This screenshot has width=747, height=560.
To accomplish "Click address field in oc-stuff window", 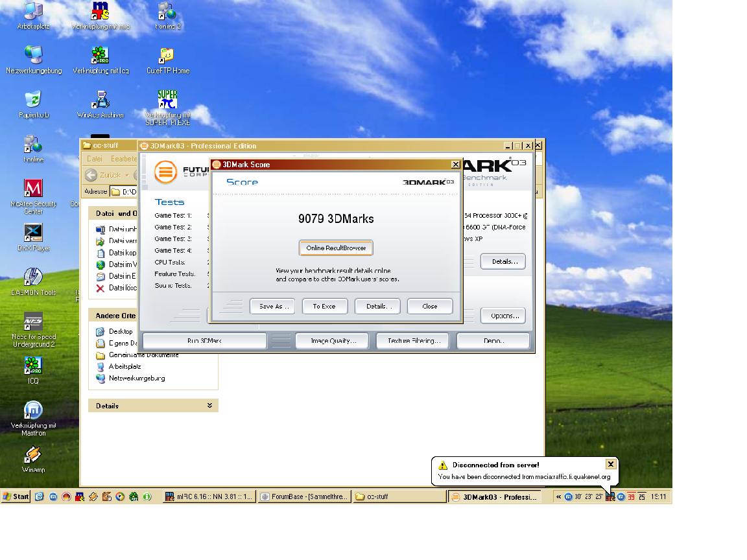I will click(123, 191).
